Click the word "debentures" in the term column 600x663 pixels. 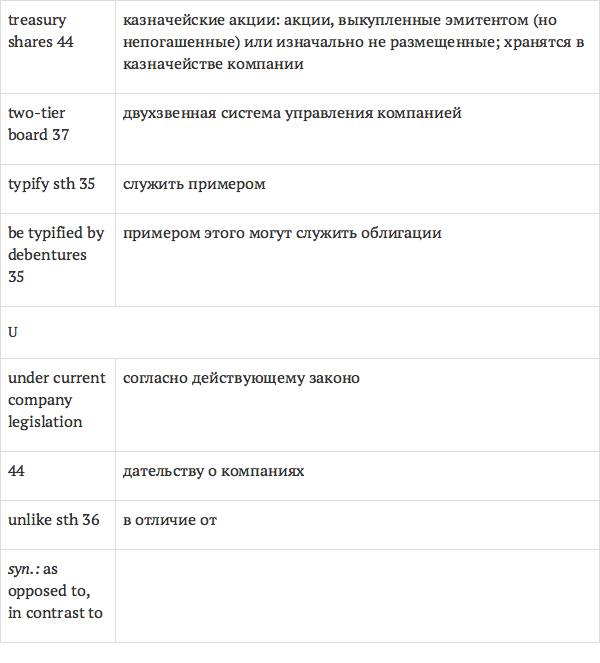47,255
